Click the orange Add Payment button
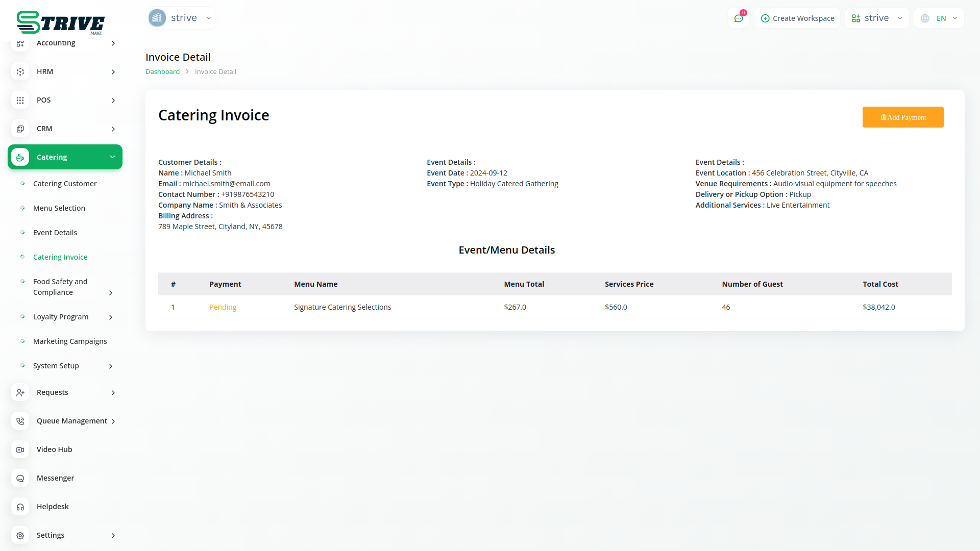 pos(902,117)
